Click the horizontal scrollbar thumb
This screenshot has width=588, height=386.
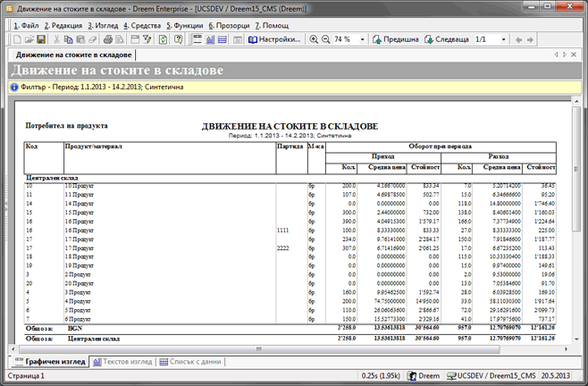click(259, 349)
